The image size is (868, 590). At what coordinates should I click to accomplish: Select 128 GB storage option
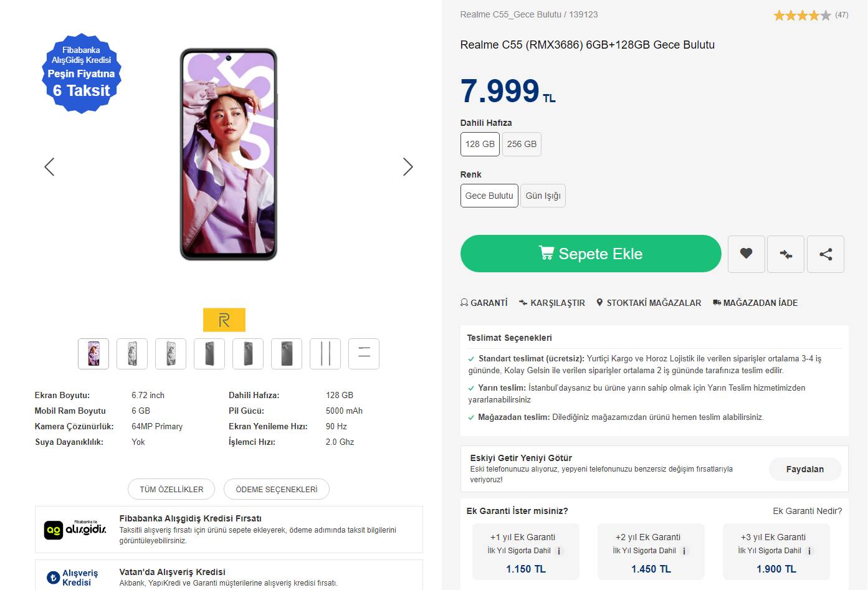click(480, 144)
